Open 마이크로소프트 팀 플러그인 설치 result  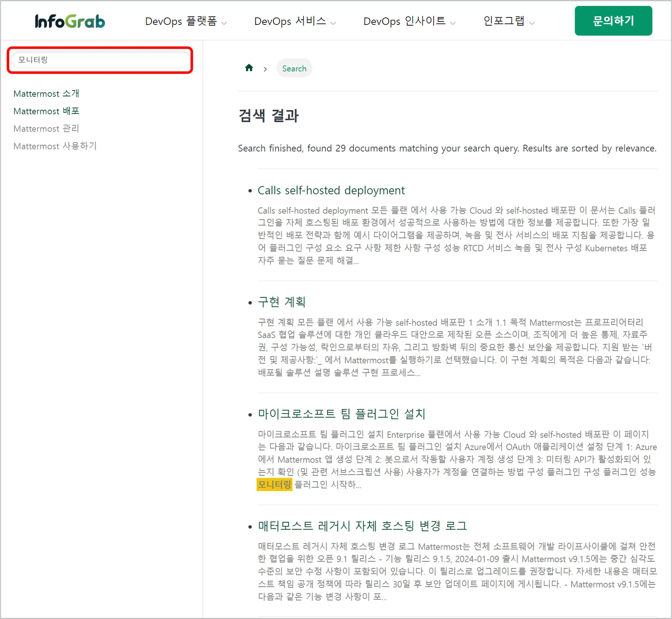(341, 414)
